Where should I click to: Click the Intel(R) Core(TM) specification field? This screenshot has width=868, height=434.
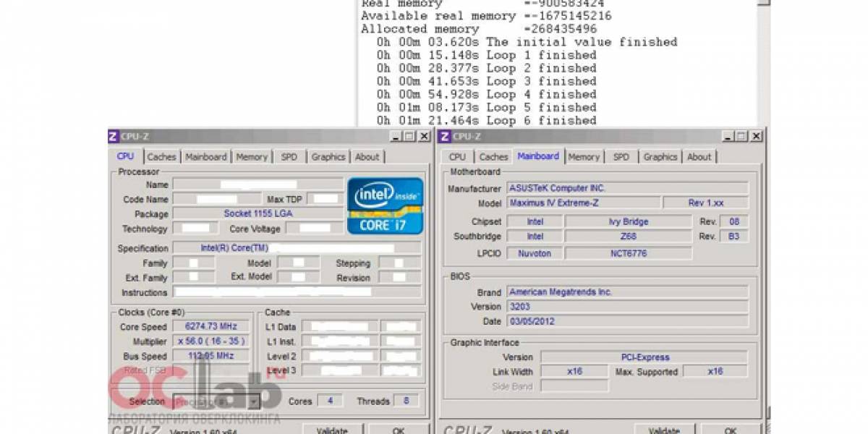click(297, 248)
